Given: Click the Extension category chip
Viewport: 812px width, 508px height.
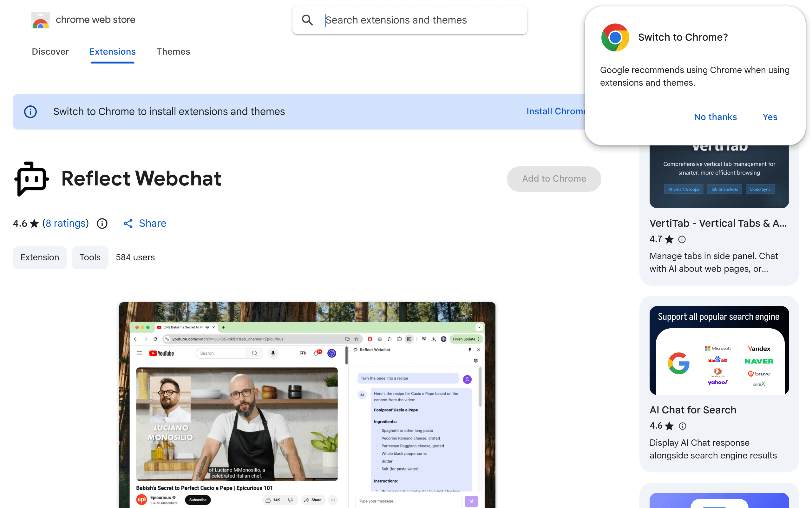Looking at the screenshot, I should 40,257.
